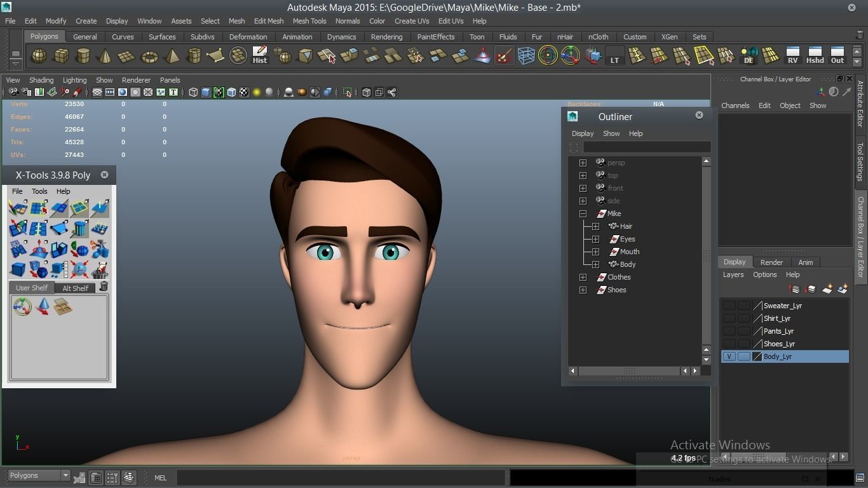Click the polygon Cube shelf icon
The image size is (868, 488).
click(61, 56)
